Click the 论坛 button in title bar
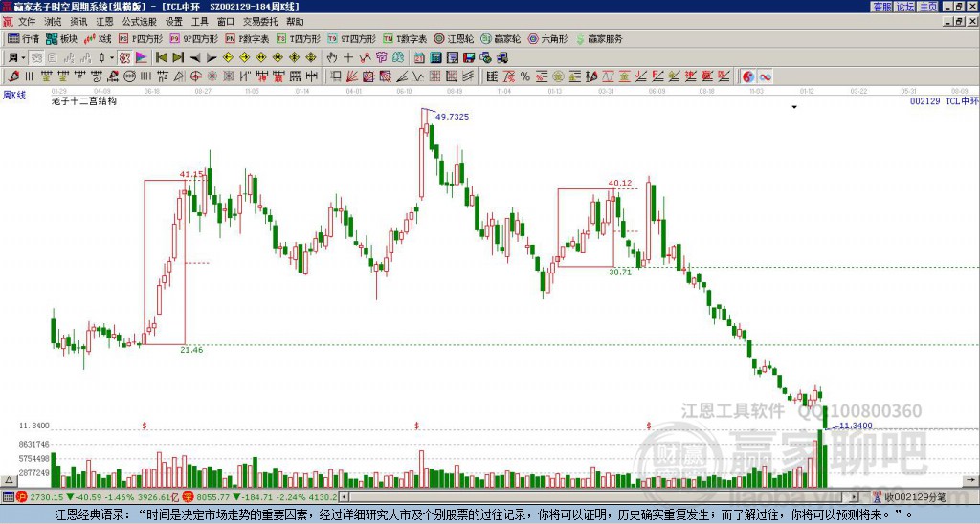 [905, 7]
